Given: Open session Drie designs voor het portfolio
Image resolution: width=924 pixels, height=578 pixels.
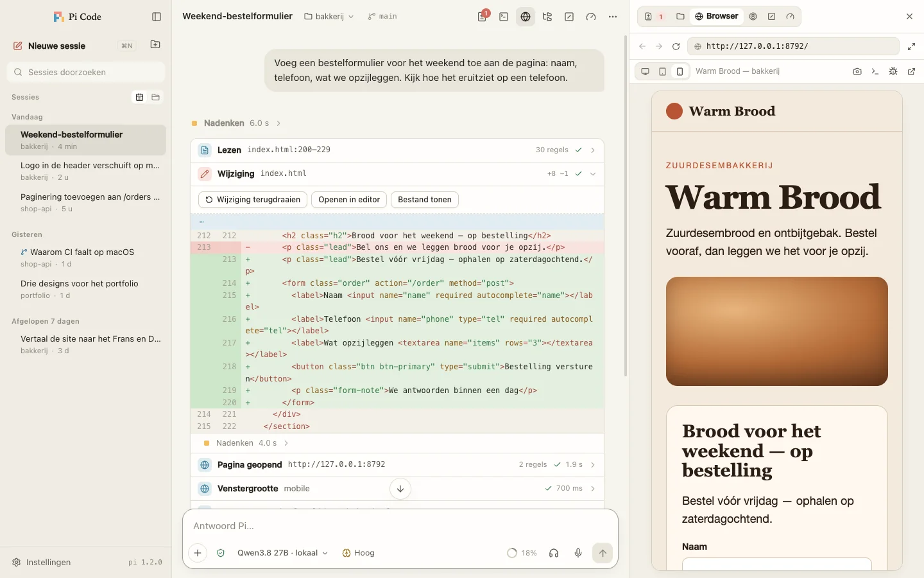Looking at the screenshot, I should 85,289.
